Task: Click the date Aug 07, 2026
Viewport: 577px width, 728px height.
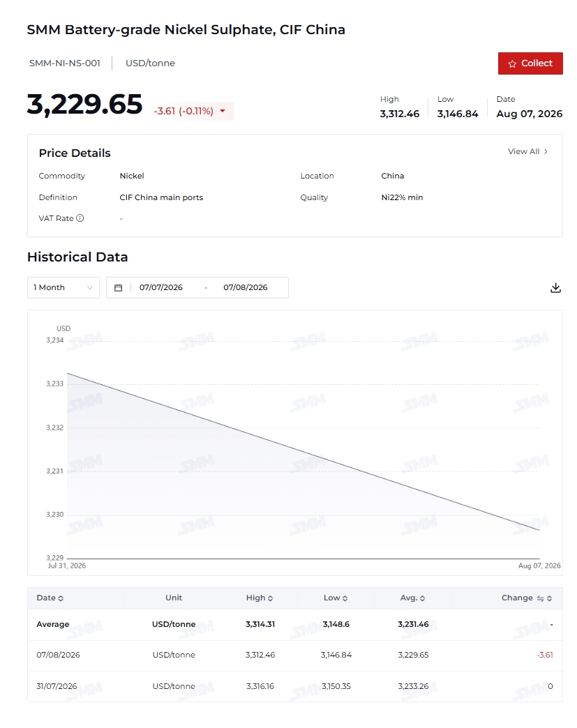Action: pos(529,114)
